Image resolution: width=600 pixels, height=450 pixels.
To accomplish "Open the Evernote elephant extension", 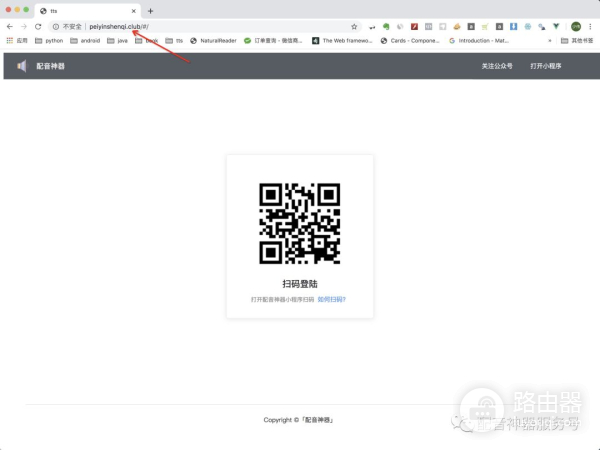I will [386, 26].
